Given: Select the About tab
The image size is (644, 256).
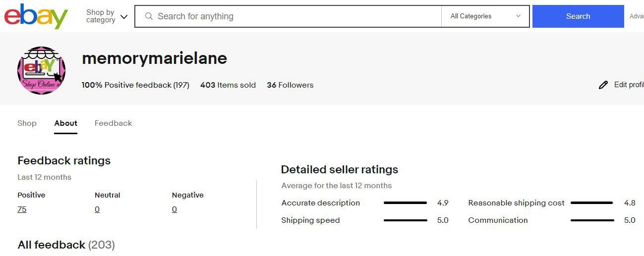Looking at the screenshot, I should [x=65, y=123].
